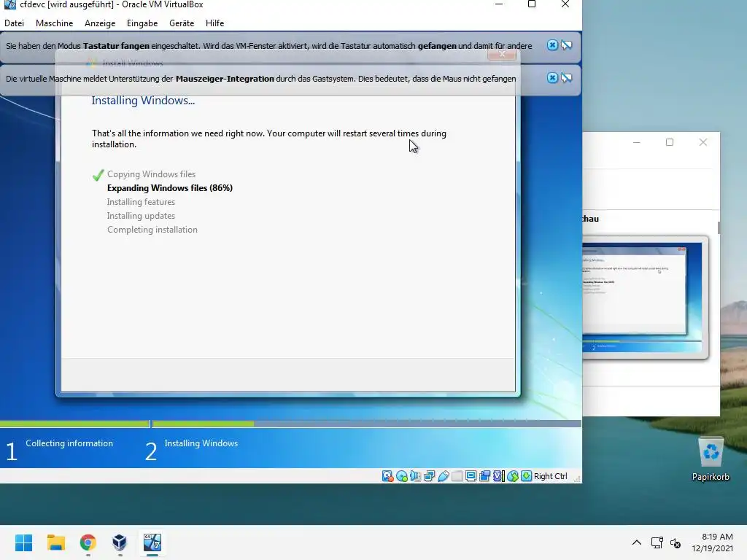This screenshot has width=747, height=560.
Task: Open the Eingabe menu
Action: pos(142,23)
